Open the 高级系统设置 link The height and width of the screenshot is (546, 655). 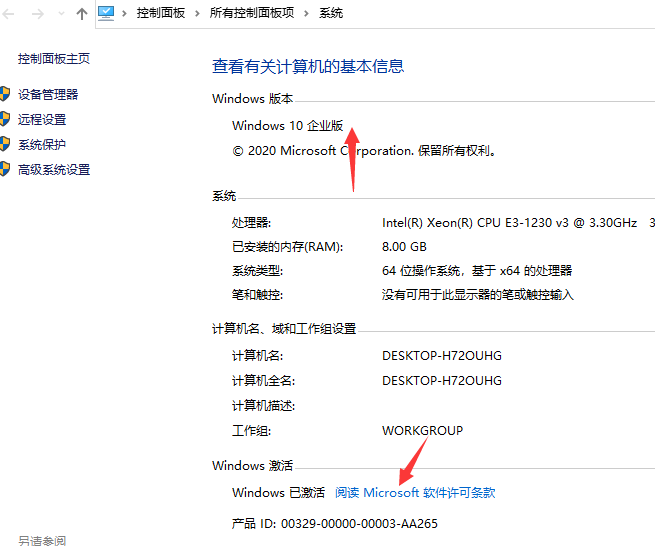[54, 170]
